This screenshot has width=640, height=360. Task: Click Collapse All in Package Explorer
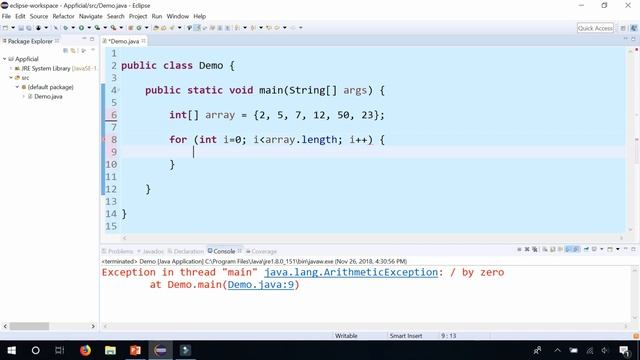click(x=65, y=51)
